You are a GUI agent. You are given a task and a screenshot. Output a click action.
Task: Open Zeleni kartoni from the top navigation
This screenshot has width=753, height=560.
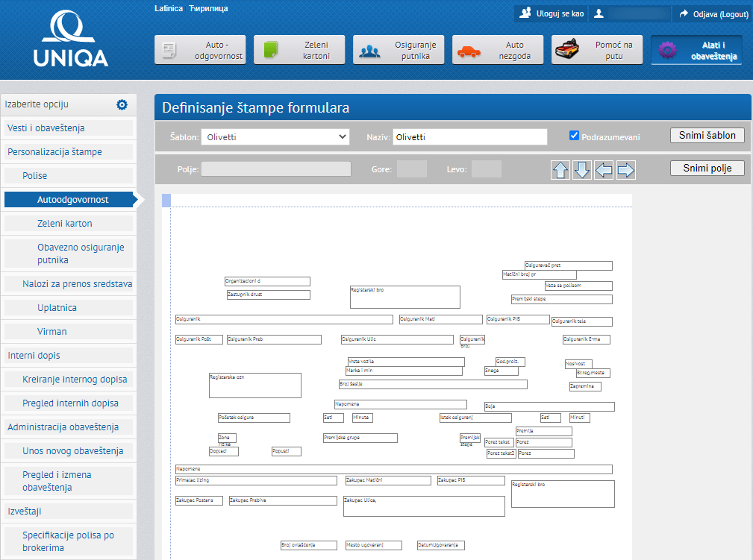299,50
